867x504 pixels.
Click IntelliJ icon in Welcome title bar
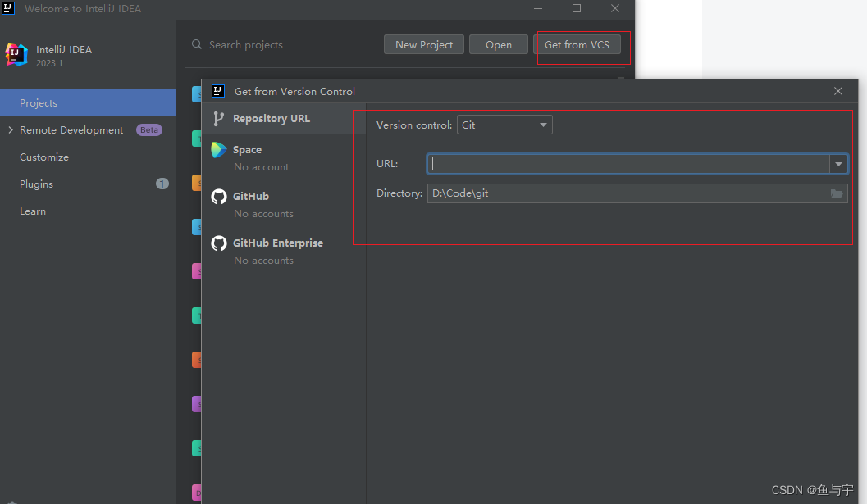(8, 8)
